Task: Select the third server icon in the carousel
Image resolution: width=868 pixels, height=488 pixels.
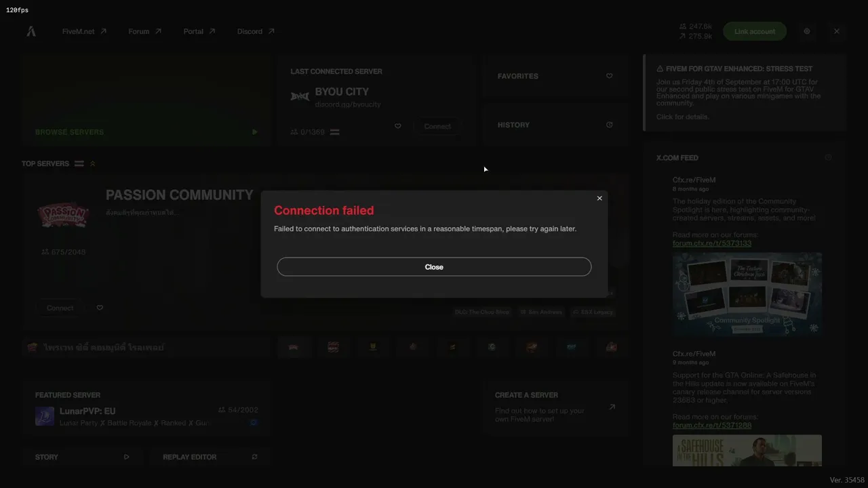Action: click(x=373, y=347)
